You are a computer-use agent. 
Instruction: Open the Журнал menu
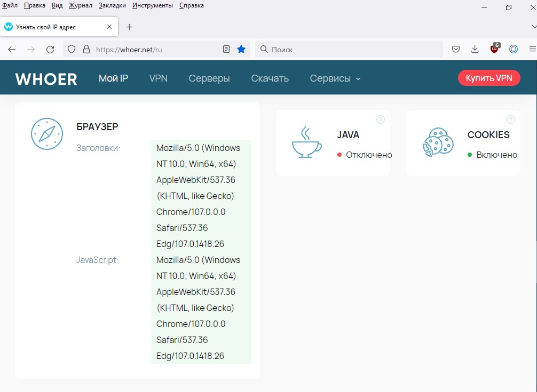coord(81,5)
